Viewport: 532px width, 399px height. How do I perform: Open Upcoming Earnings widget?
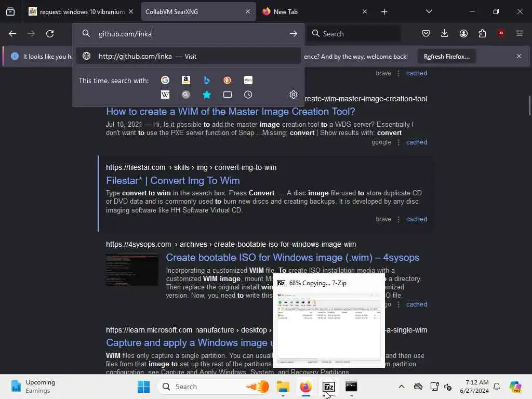[33, 387]
